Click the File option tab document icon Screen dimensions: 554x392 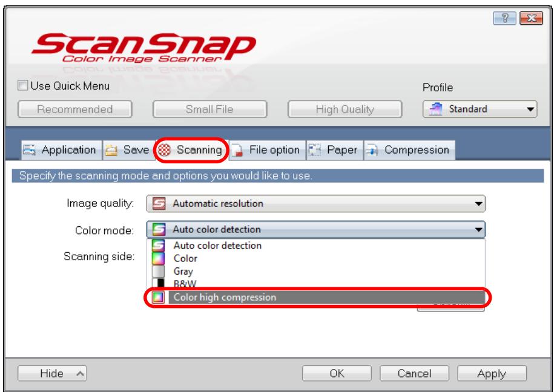[238, 151]
